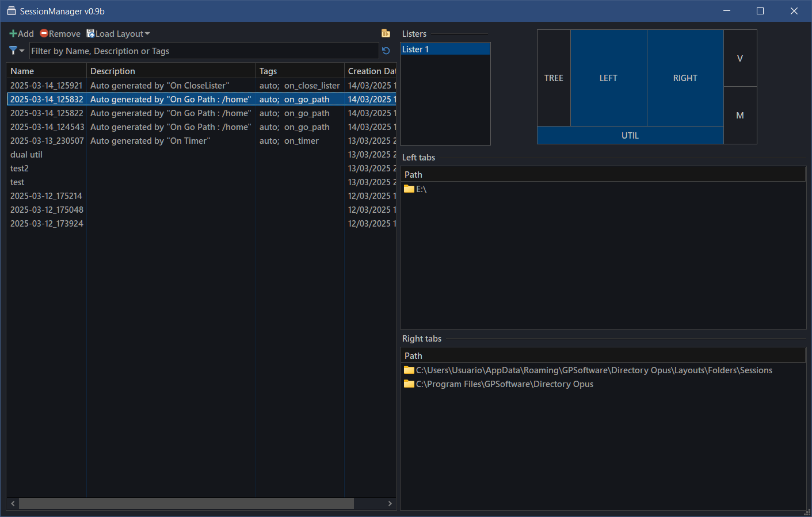
Task: Toggle the UTIL layout pane
Action: pyautogui.click(x=630, y=135)
